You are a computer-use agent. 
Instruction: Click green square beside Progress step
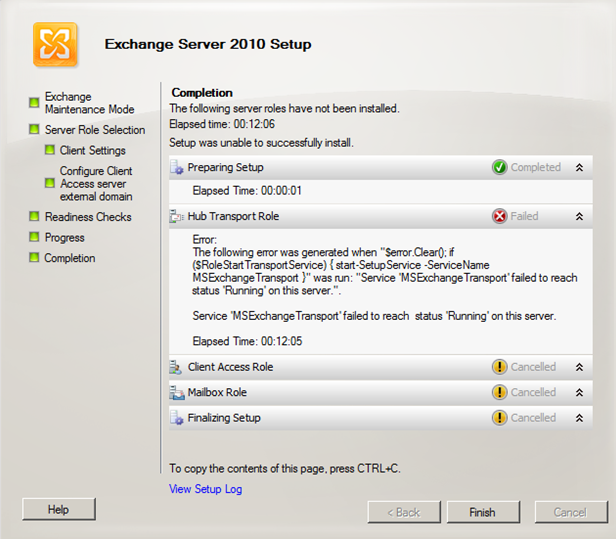(x=34, y=236)
